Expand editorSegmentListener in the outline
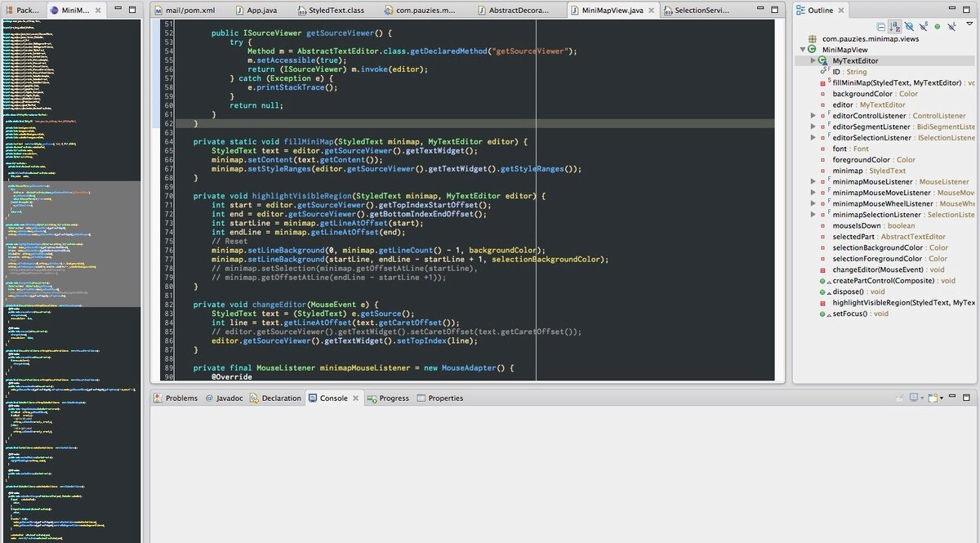This screenshot has width=980, height=543. [813, 127]
